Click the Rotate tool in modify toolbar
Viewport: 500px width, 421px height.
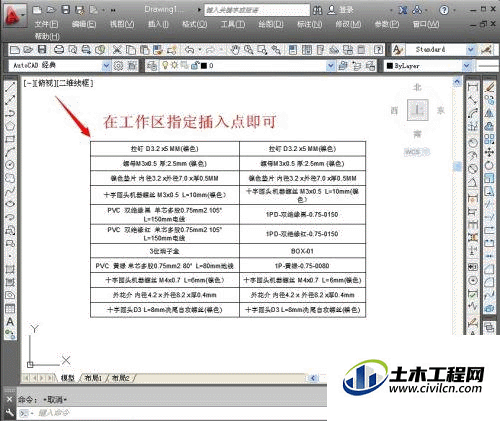pyautogui.click(x=489, y=165)
